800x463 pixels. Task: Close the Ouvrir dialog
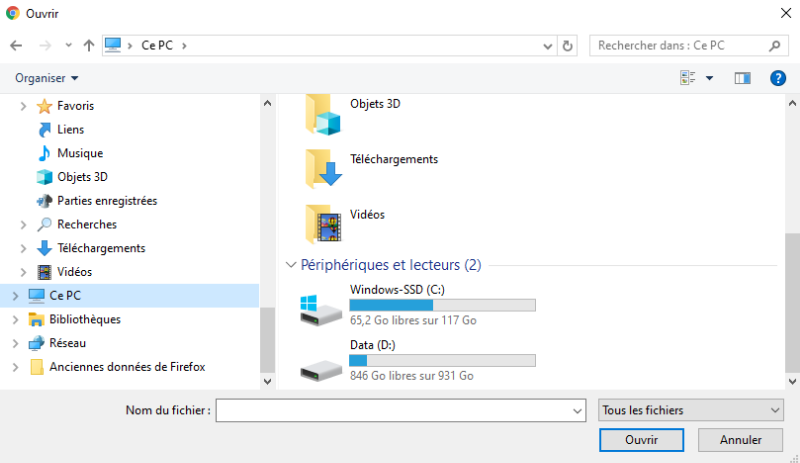[786, 13]
